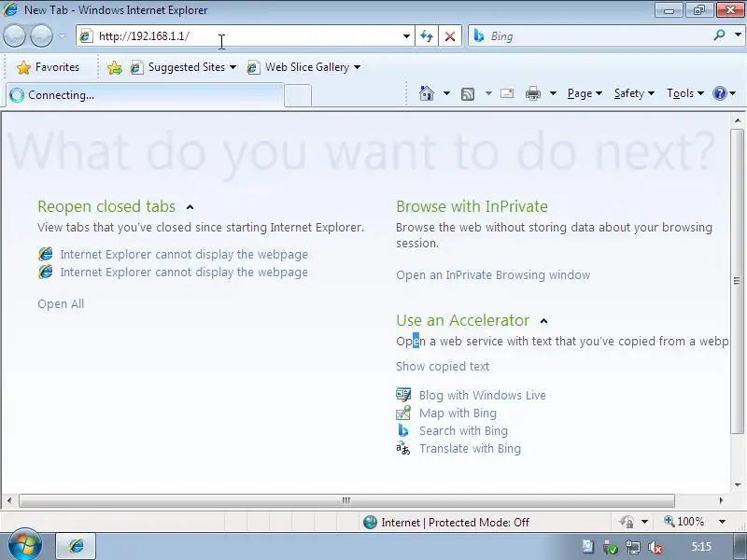Click the Show copied text link
Image resolution: width=747 pixels, height=560 pixels.
[x=443, y=366]
